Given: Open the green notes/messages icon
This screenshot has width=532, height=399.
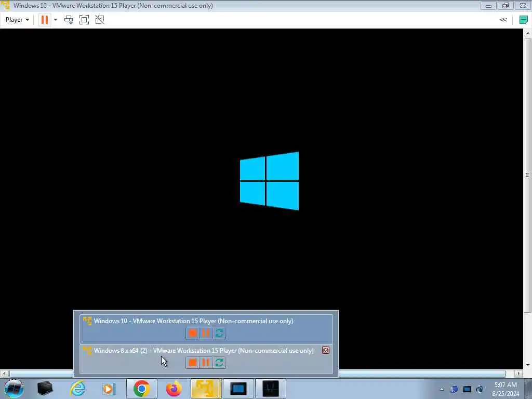Looking at the screenshot, I should [524, 20].
